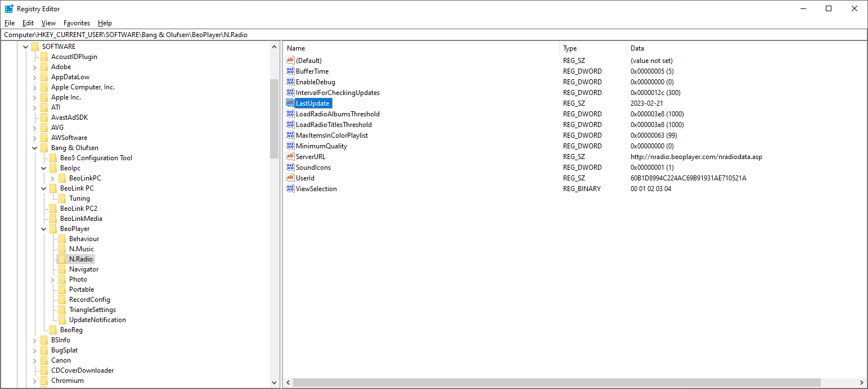This screenshot has height=389, width=868.
Task: Sort values by the Type column header
Action: (593, 48)
